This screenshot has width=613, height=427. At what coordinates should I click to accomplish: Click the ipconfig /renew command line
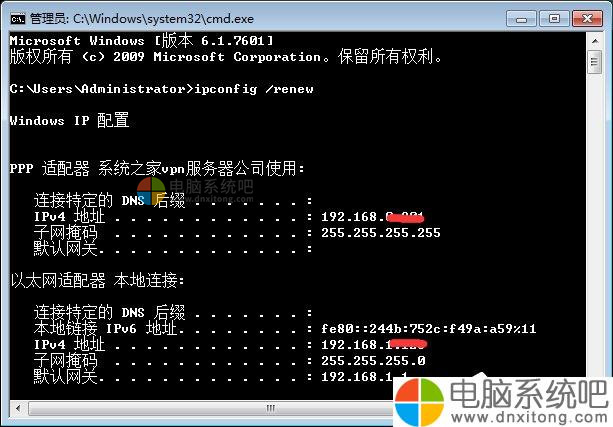click(x=161, y=89)
